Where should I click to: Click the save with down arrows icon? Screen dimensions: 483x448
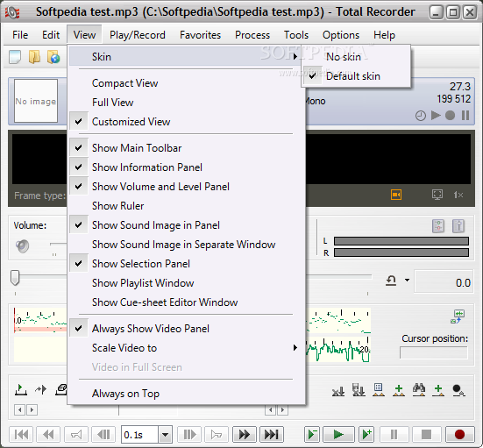tap(359, 390)
